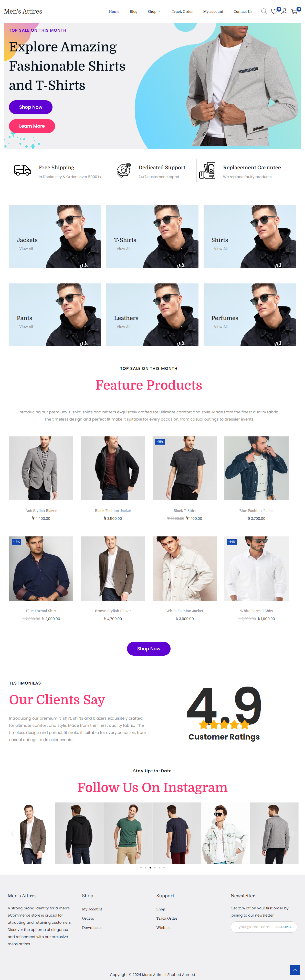
Task: Click the pink Learn More button
Action: (x=32, y=126)
